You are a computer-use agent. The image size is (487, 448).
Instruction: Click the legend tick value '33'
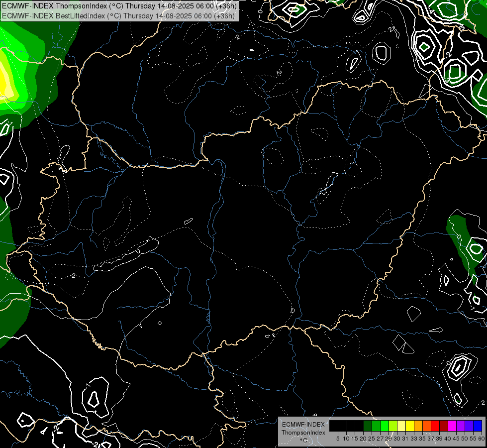414,439
